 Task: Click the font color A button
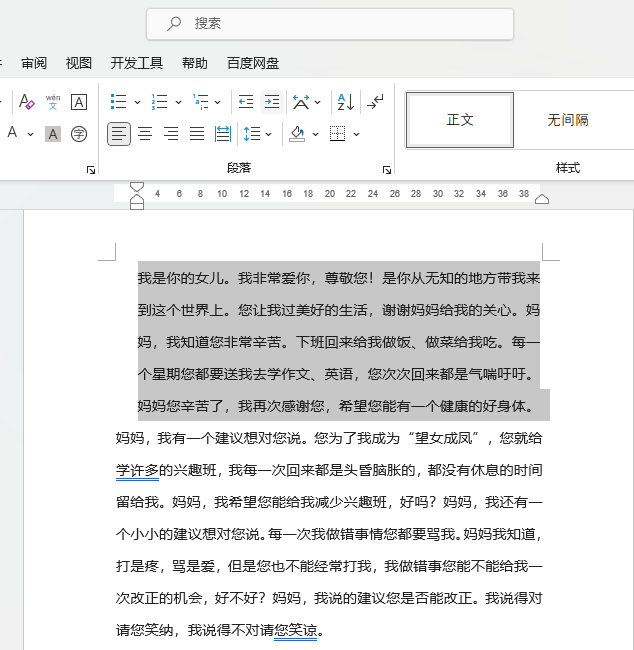click(13, 133)
